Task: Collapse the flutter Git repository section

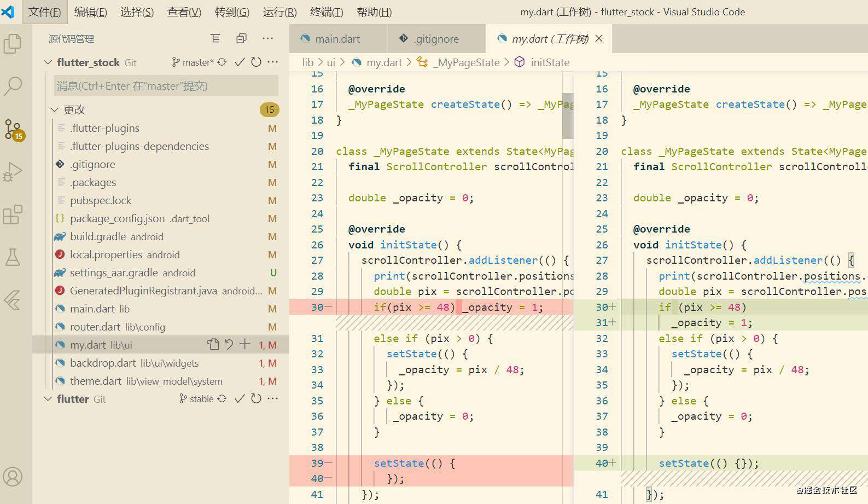Action: (48, 399)
